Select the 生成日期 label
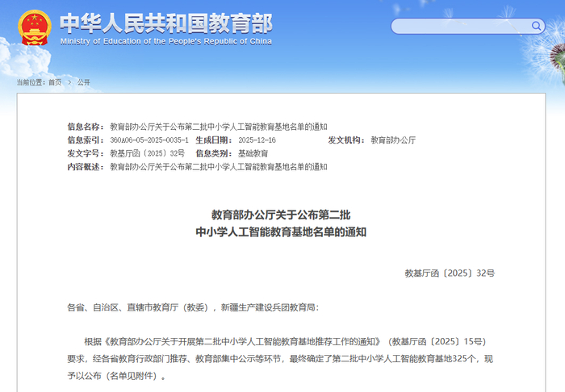The image size is (565, 392). pos(214,140)
